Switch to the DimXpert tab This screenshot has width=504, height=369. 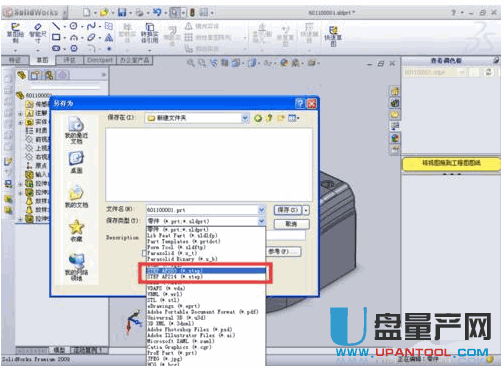(100, 60)
